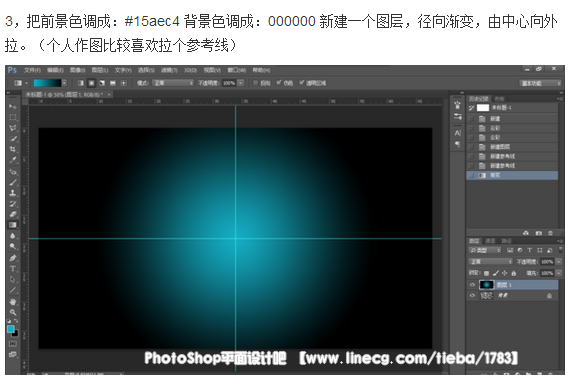
Task: Select the Gradient tool in toolbox
Action: [x=13, y=225]
